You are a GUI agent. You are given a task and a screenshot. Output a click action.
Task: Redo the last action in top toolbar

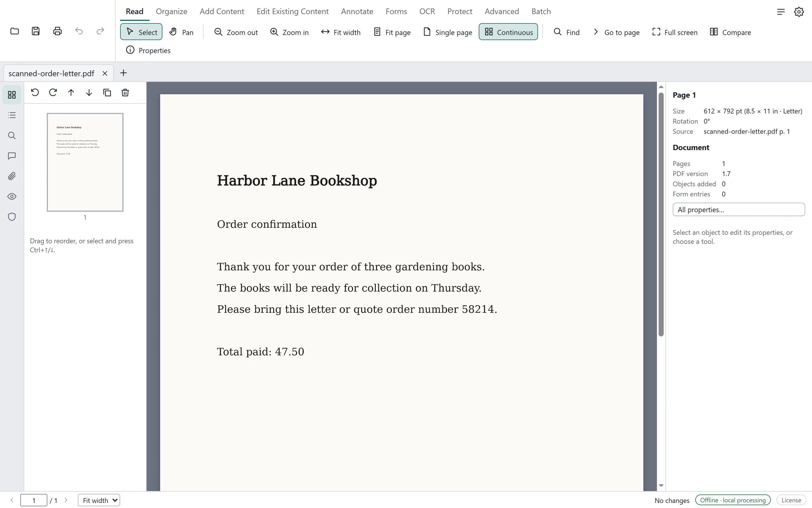(100, 31)
